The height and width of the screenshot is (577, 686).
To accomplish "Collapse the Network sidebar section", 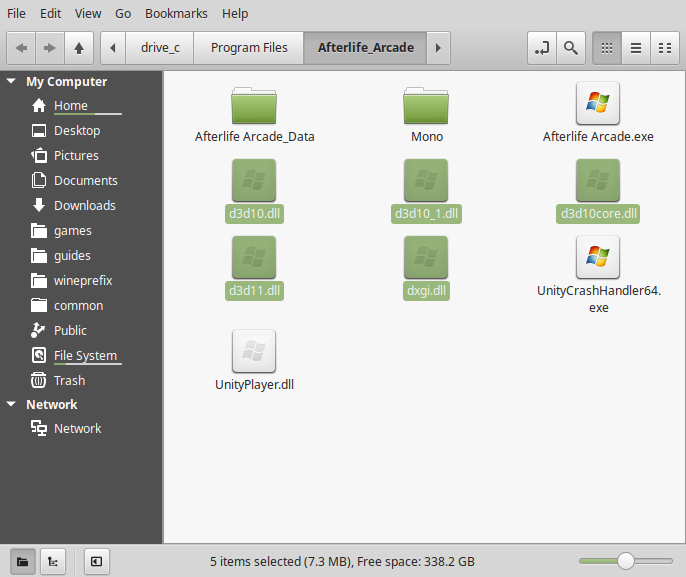I will tap(11, 404).
